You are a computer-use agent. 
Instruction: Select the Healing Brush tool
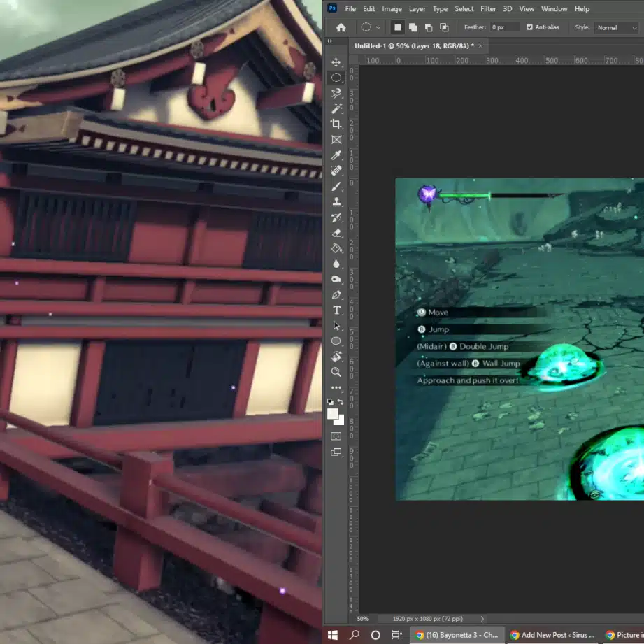[x=336, y=171]
